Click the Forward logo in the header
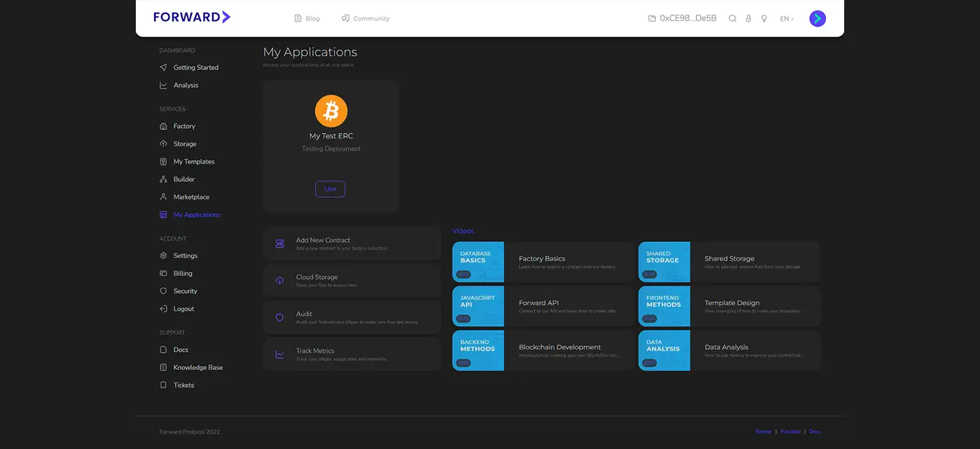Viewport: 980px width, 449px height. point(192,17)
